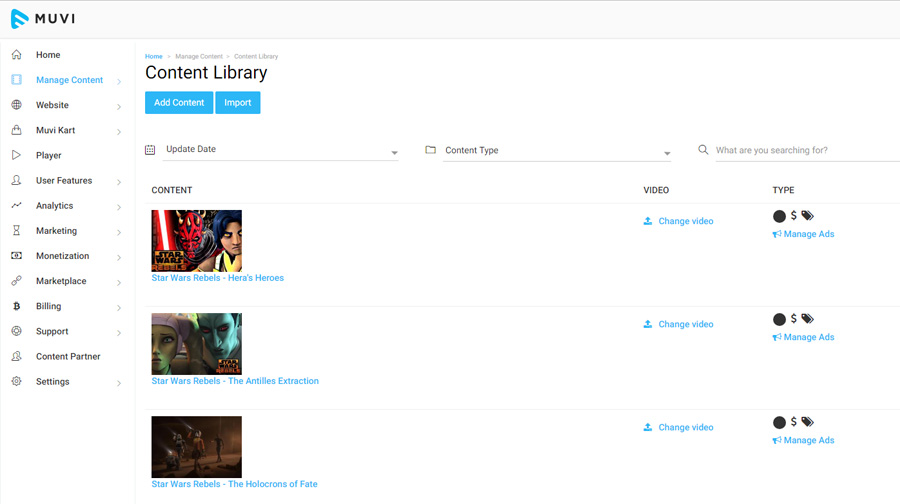
Task: Click the CONTENT column header
Action: [172, 190]
